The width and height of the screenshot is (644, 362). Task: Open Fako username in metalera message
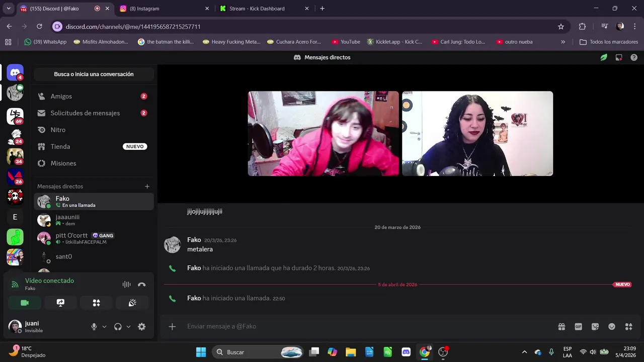tap(194, 240)
